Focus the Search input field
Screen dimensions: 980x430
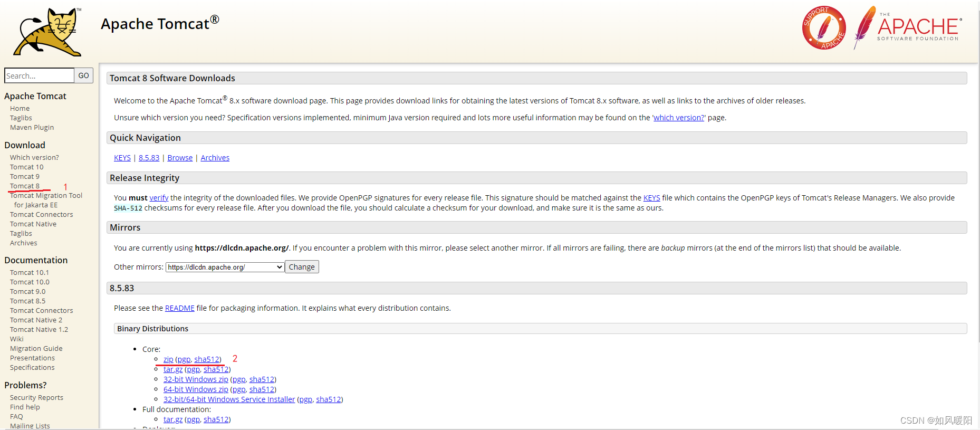point(39,75)
